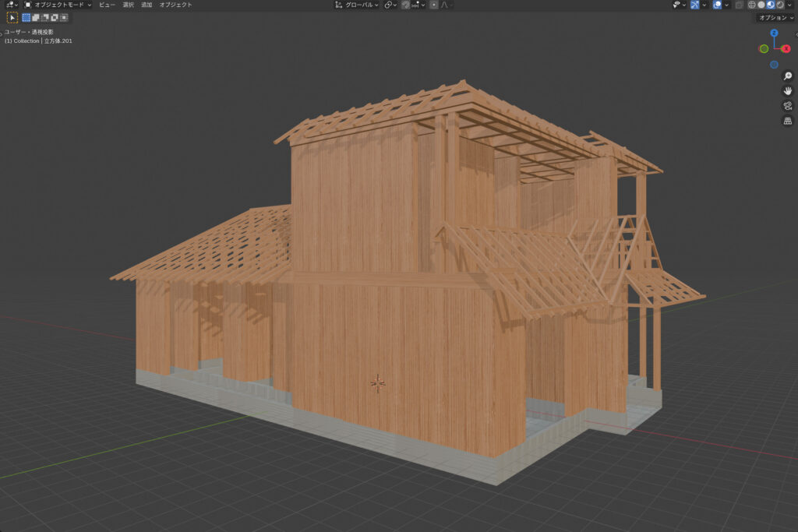Switch to rendered viewport shading sphere

point(780,5)
